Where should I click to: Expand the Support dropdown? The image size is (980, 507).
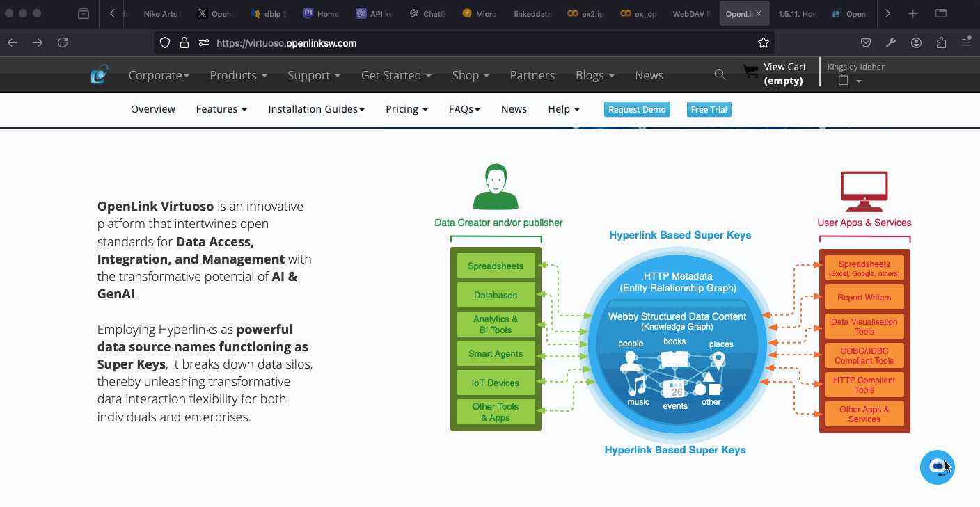click(314, 75)
